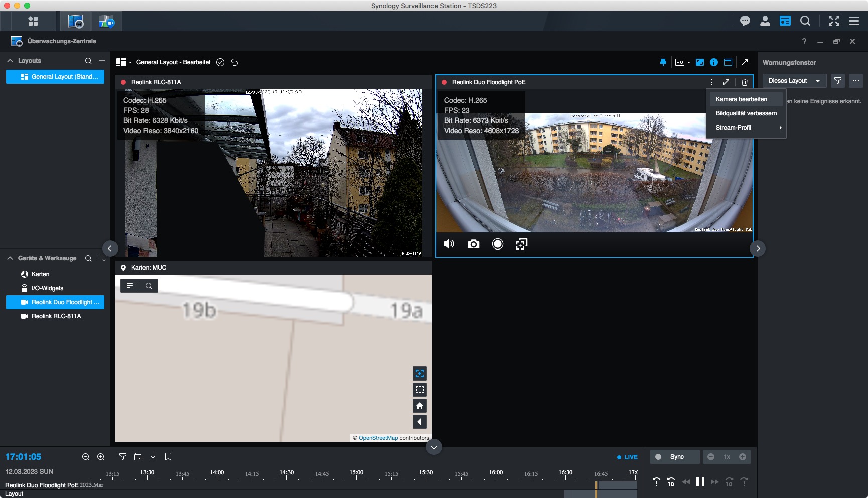This screenshot has width=868, height=498.
Task: Select Kamera bearbeiten from context menu
Action: tap(741, 99)
